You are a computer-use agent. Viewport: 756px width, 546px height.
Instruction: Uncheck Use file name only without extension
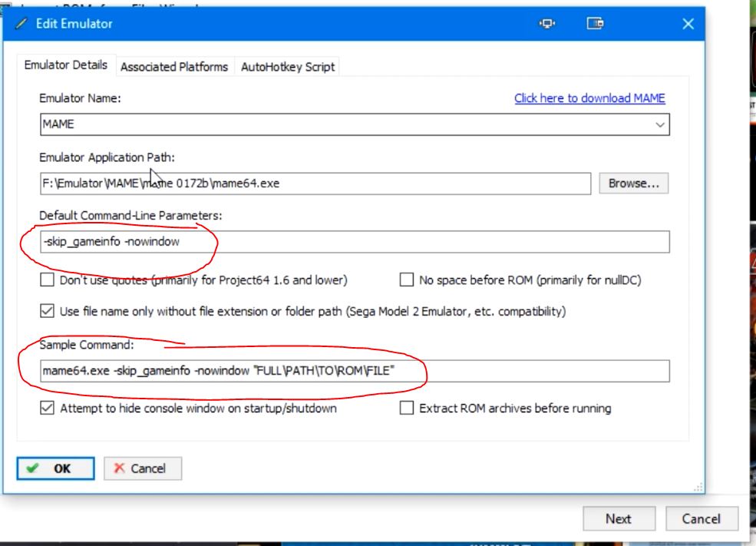click(48, 310)
